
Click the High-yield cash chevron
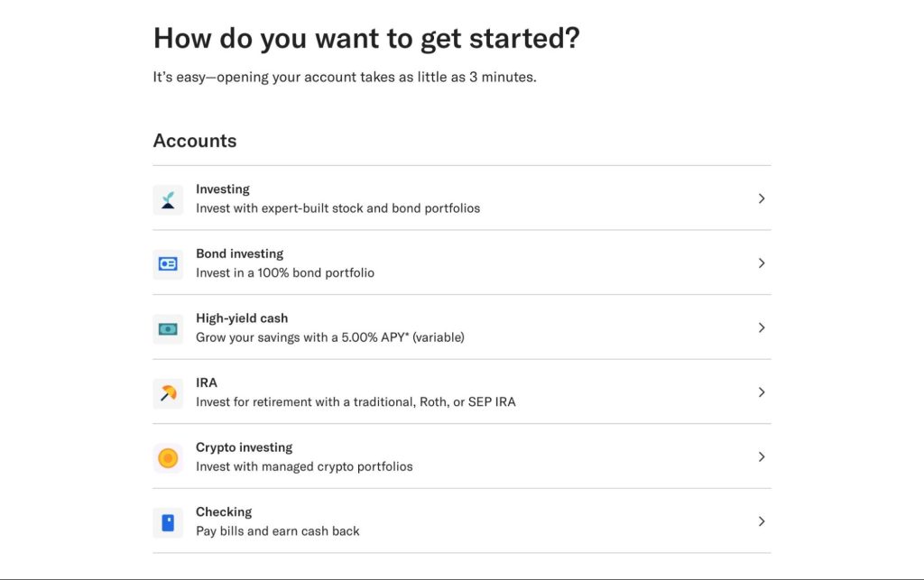(762, 328)
